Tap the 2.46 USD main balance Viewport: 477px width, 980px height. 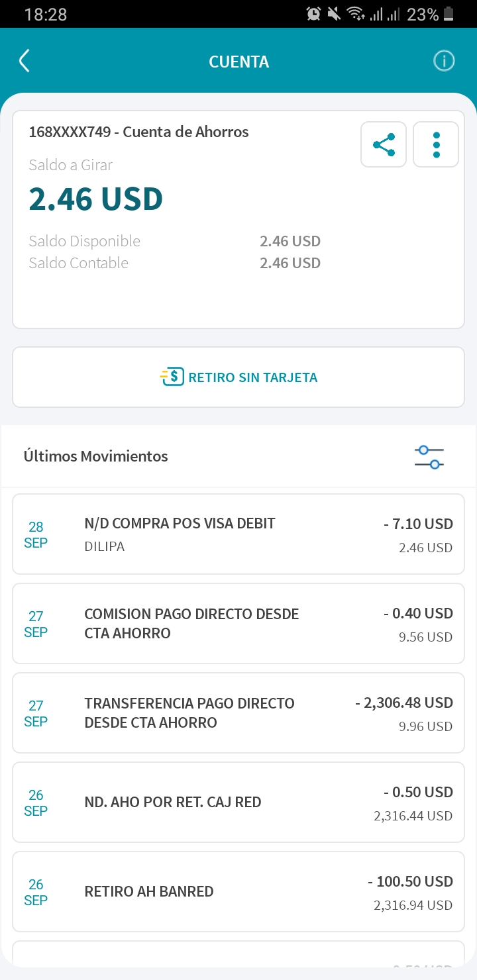click(x=96, y=199)
